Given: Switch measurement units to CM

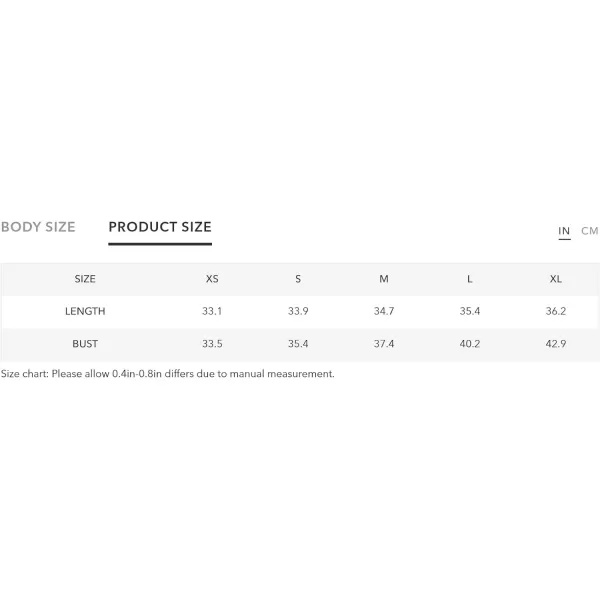Looking at the screenshot, I should click(x=590, y=231).
